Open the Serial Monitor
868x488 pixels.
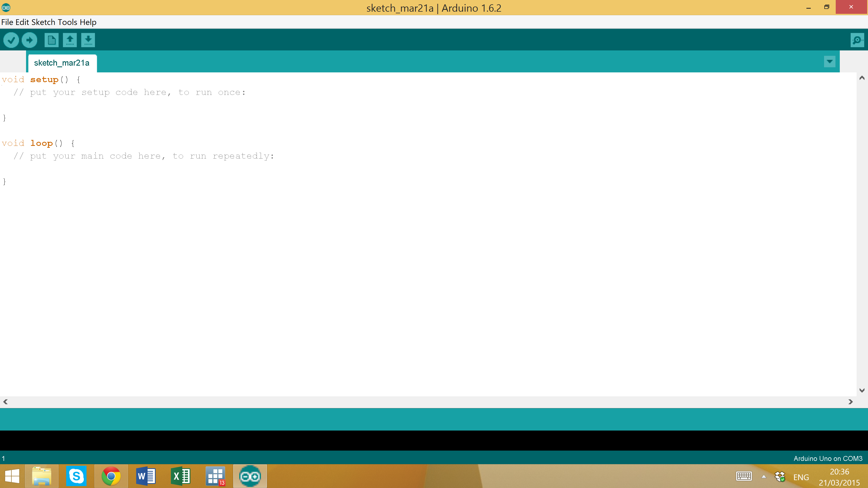click(857, 40)
